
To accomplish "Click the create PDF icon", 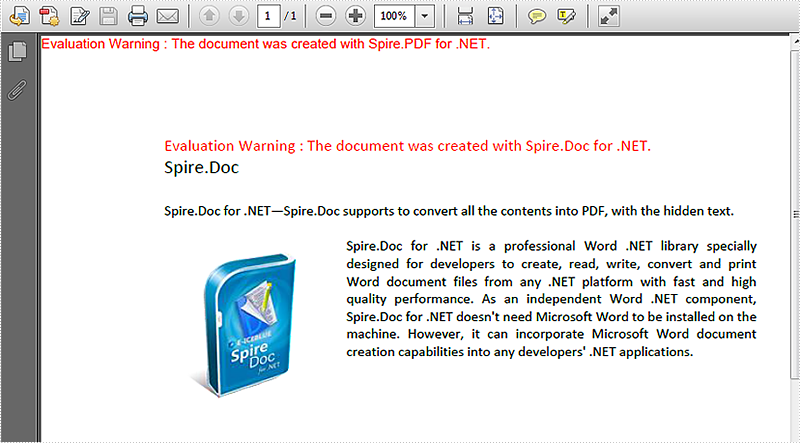I will pyautogui.click(x=49, y=16).
